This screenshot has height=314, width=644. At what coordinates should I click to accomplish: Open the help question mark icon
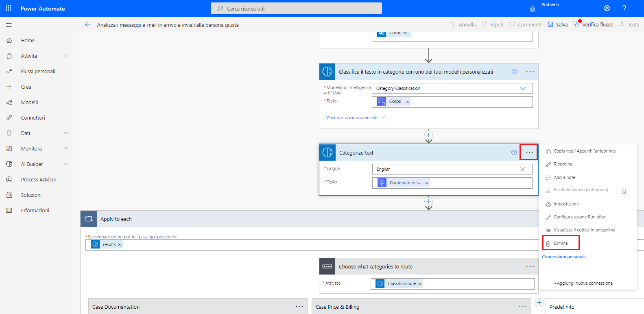pos(624,8)
